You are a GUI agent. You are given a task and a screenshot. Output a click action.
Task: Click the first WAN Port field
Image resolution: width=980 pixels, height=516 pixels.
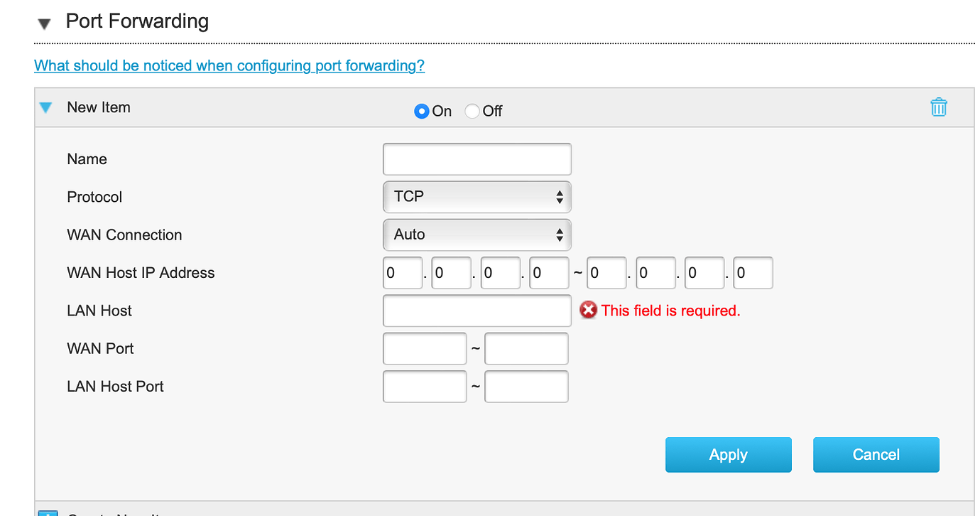424,348
